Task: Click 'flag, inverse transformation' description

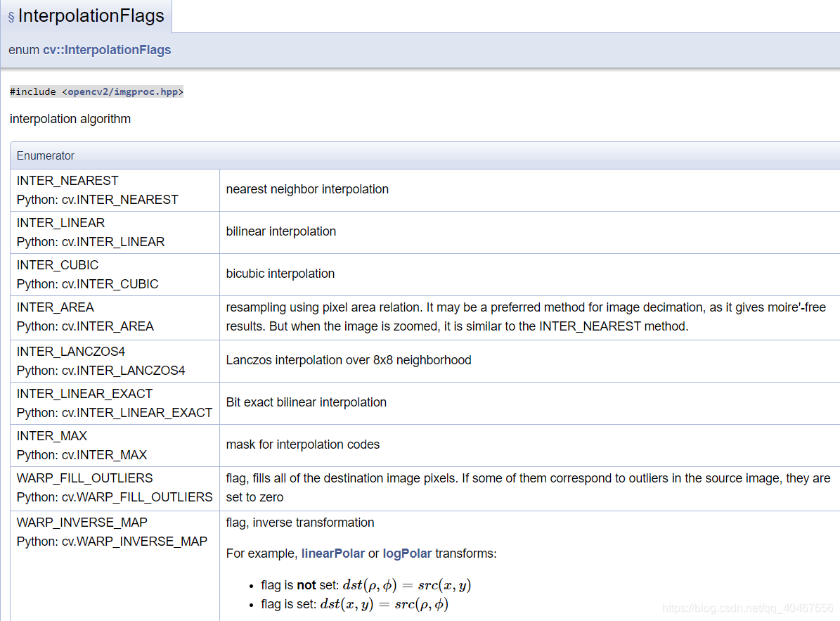Action: 300,523
